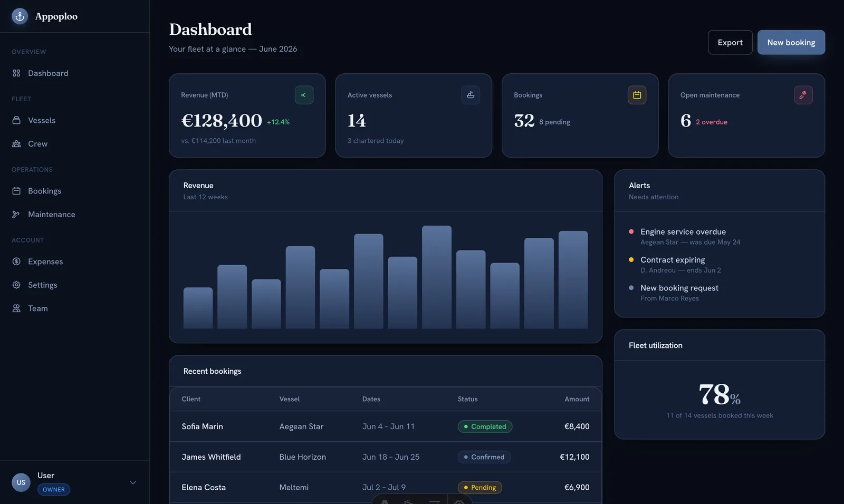Viewport: 844px width, 504px height.
Task: Select the Sofia Marin booking row
Action: [386, 427]
